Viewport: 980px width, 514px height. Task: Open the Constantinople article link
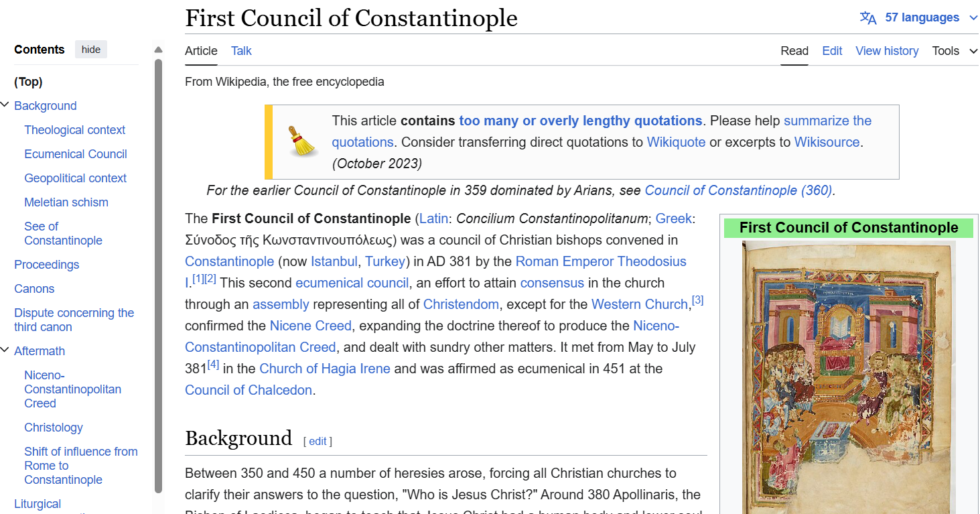point(229,261)
